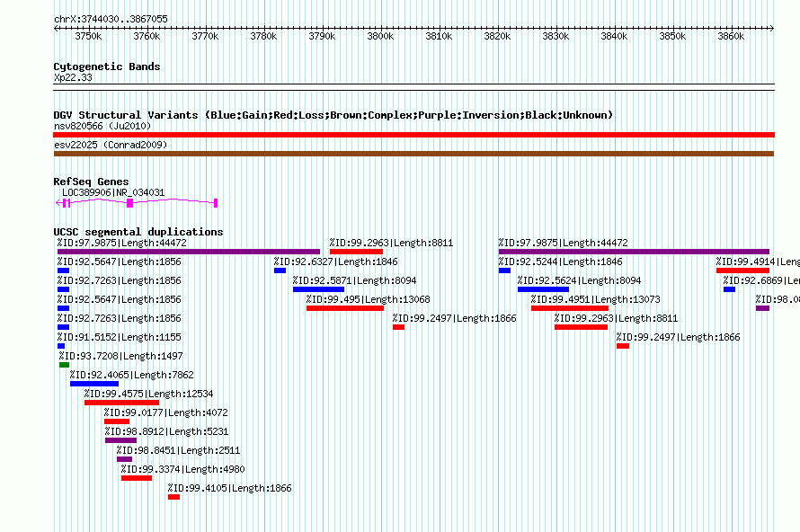The height and width of the screenshot is (532, 800).
Task: Click the blue bar under the %ID:92.6869 label
Action: point(730,289)
